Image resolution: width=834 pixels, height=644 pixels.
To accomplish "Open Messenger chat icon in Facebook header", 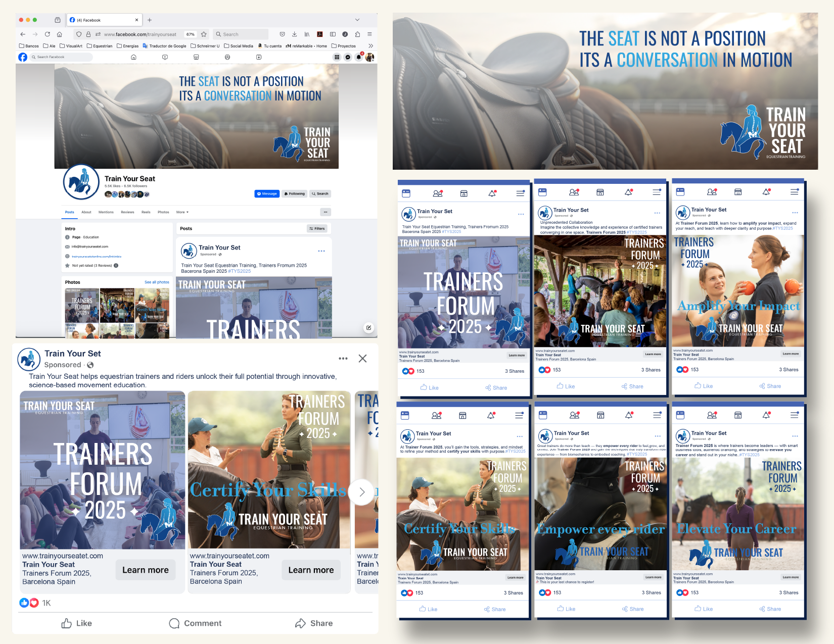I will (348, 57).
